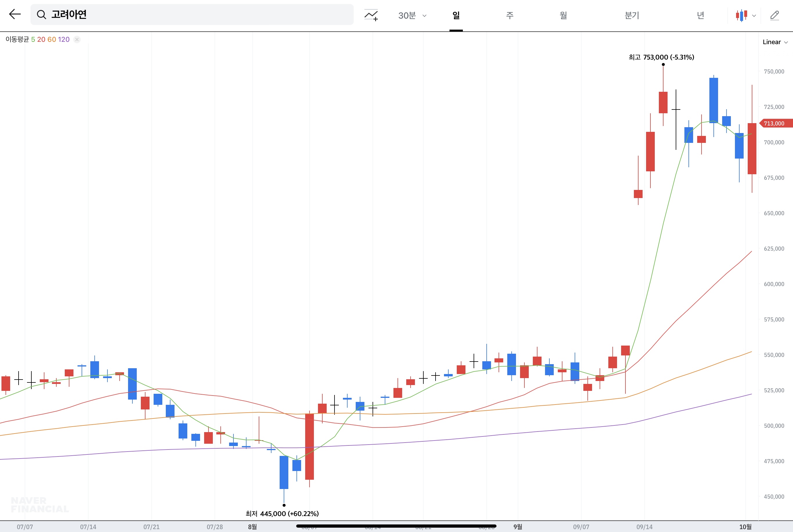The height and width of the screenshot is (532, 793).
Task: Select the 60-day moving average value
Action: coord(52,39)
